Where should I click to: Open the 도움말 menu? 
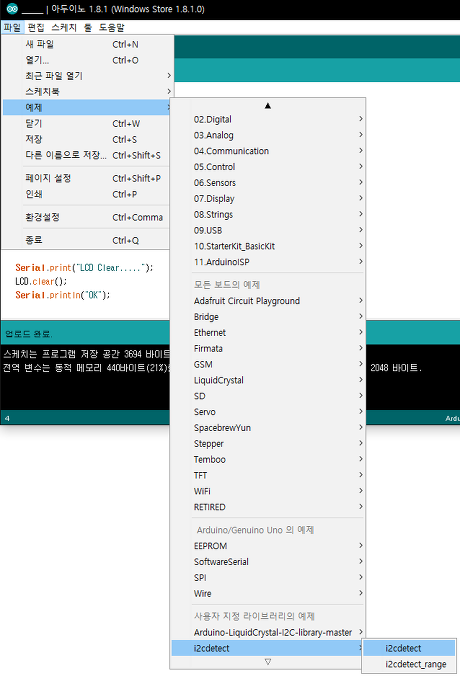[111, 28]
